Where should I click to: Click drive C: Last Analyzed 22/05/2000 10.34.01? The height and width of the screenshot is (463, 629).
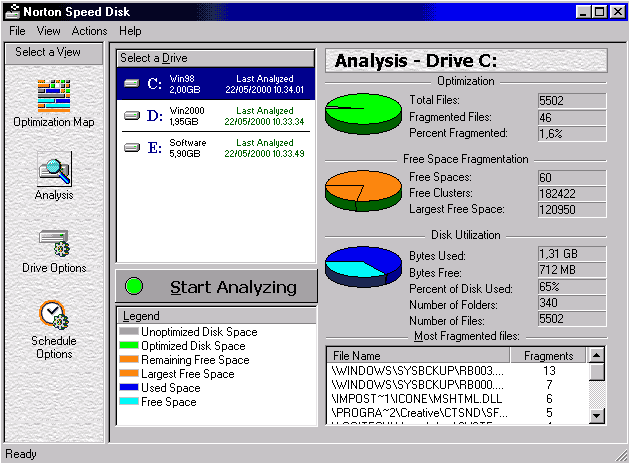265,84
